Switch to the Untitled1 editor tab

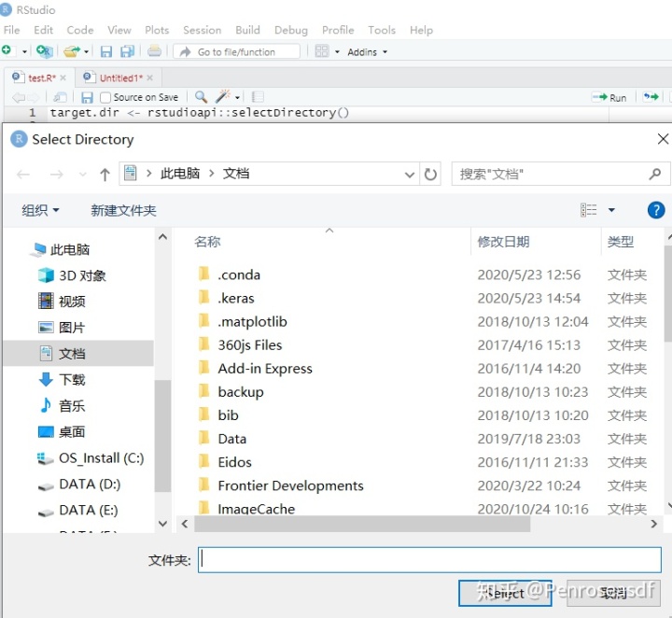[x=117, y=77]
